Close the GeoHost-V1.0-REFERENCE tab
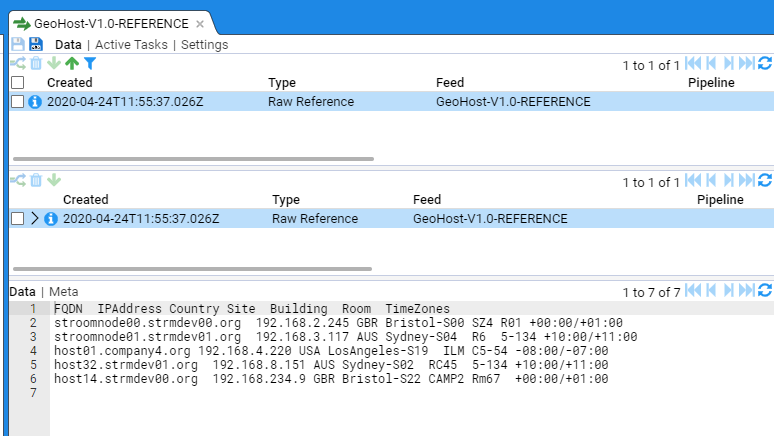This screenshot has height=436, width=774. [200, 23]
